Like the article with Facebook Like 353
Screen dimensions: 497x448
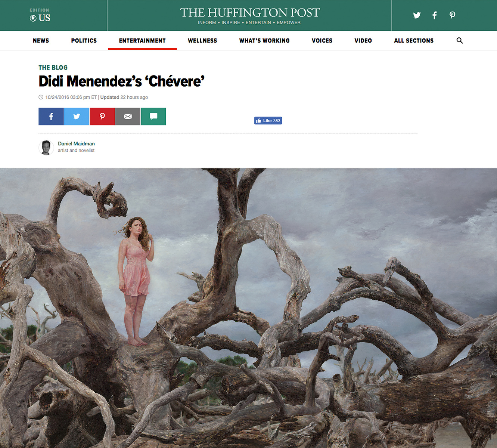tap(268, 121)
